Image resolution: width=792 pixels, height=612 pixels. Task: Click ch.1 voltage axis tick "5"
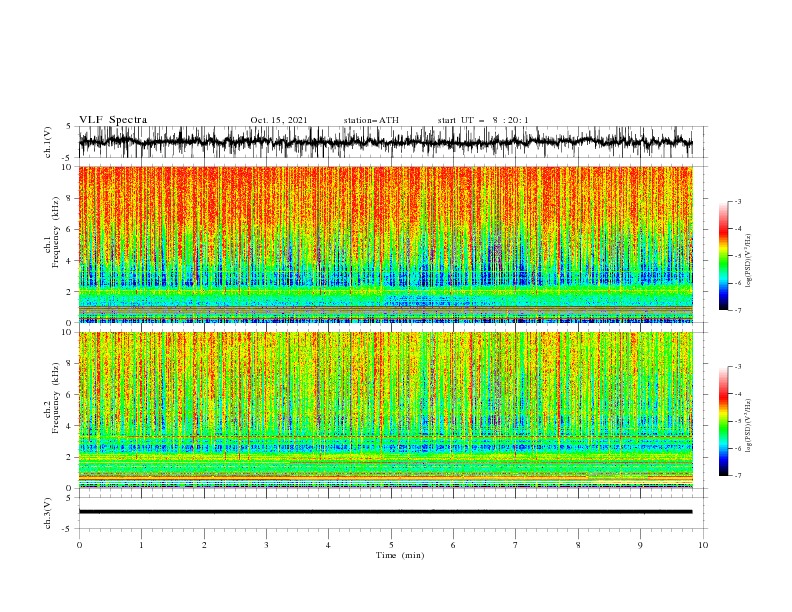(x=69, y=127)
